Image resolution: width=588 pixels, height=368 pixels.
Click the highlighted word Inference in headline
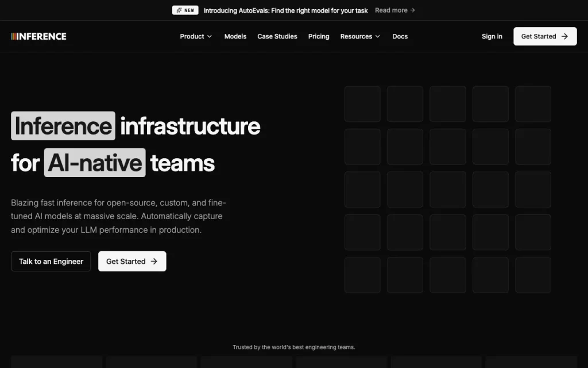(x=63, y=126)
